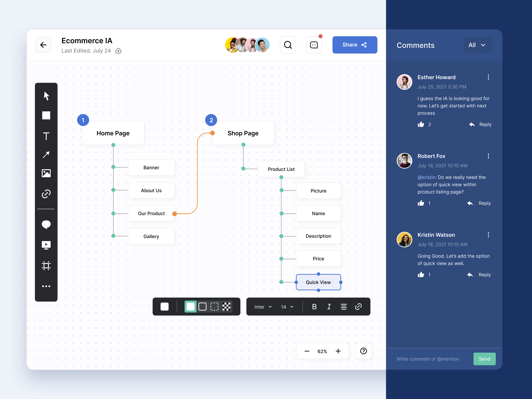This screenshot has height=399, width=532.
Task: Go back with the arrow button
Action: click(43, 45)
